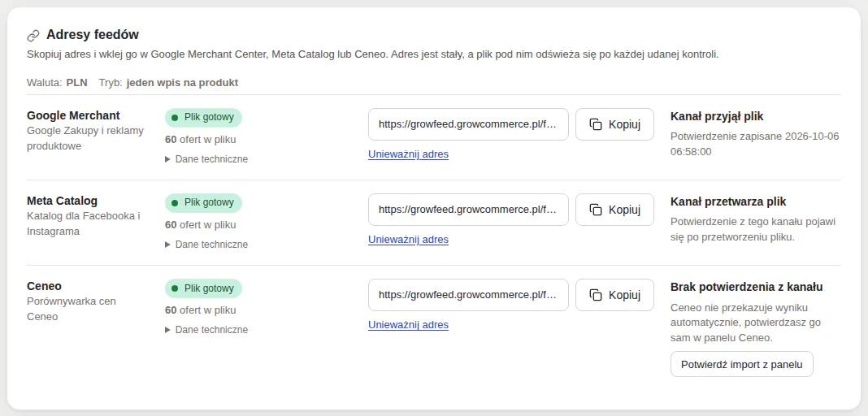Click Potwierdź import z panelu button
Image resolution: width=868 pixels, height=416 pixels.
[x=742, y=364]
